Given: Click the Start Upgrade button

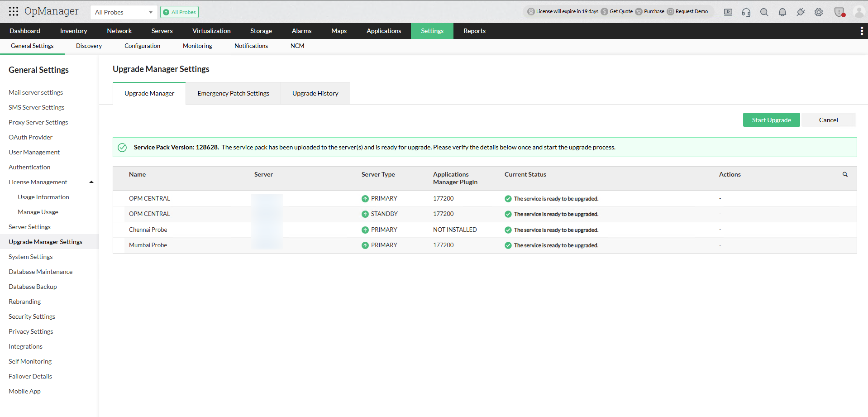Looking at the screenshot, I should [x=772, y=120].
